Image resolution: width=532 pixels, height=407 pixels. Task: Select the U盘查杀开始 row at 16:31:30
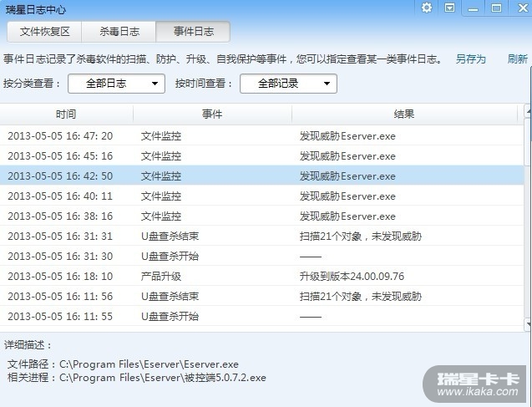(x=261, y=256)
